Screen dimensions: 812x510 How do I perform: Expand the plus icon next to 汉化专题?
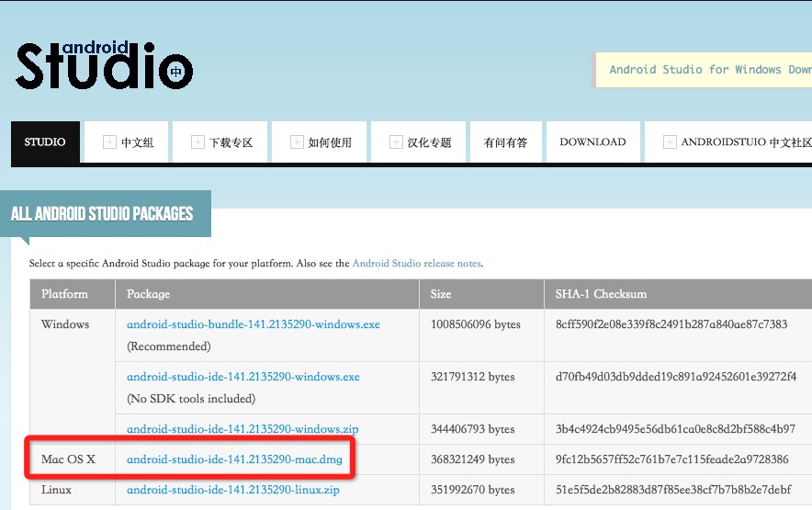396,142
